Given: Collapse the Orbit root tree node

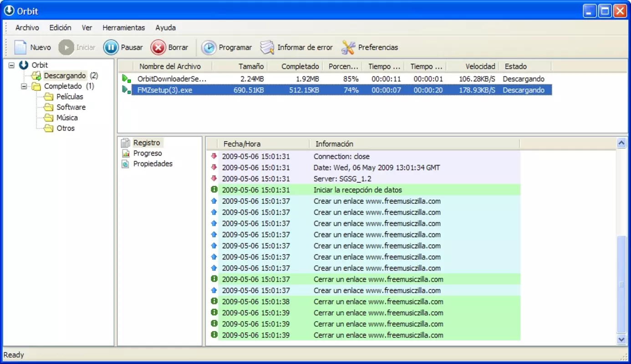Looking at the screenshot, I should coord(12,65).
